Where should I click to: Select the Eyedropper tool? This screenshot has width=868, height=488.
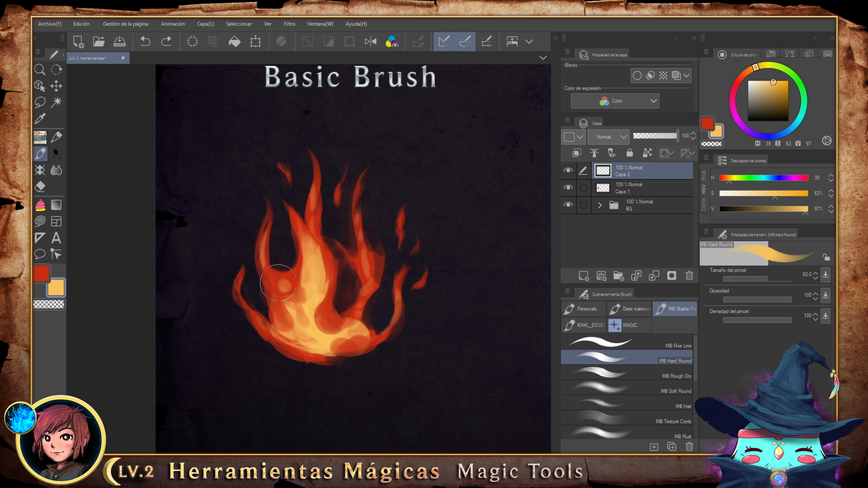coord(40,119)
